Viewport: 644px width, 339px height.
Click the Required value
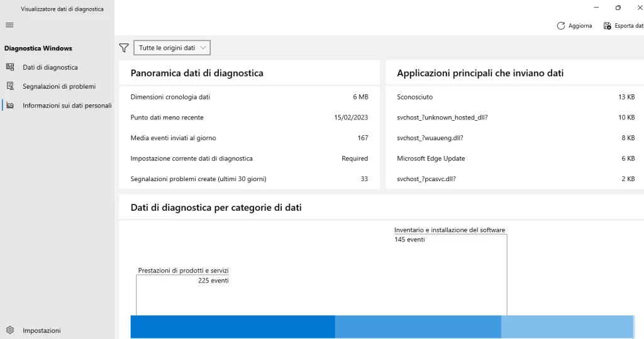(355, 158)
